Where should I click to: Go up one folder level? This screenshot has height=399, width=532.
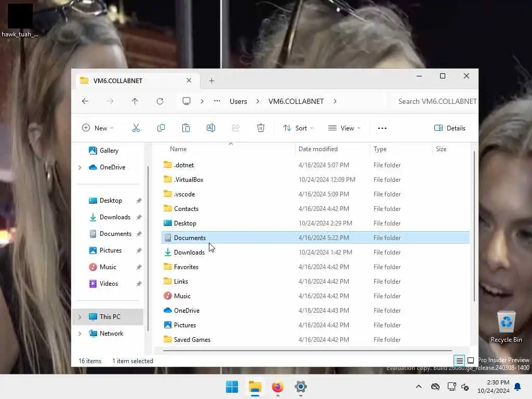point(135,101)
